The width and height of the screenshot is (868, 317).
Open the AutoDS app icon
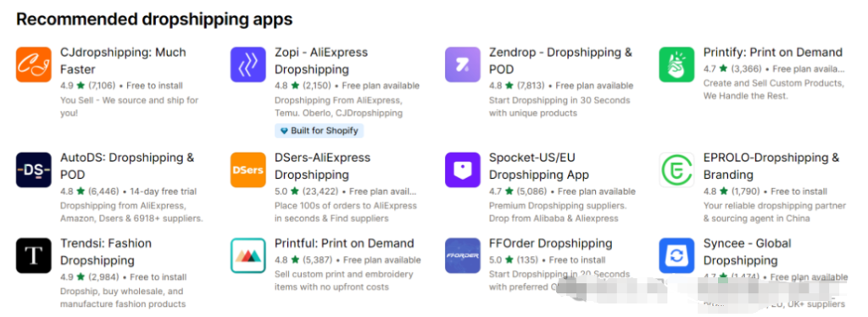(x=33, y=170)
